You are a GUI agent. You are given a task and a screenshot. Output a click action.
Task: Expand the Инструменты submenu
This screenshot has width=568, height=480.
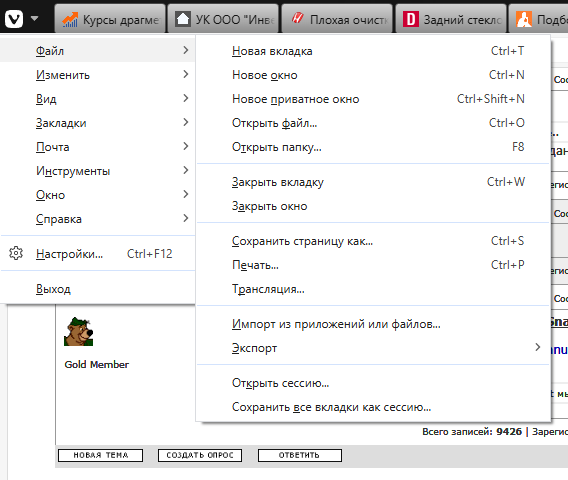97,171
